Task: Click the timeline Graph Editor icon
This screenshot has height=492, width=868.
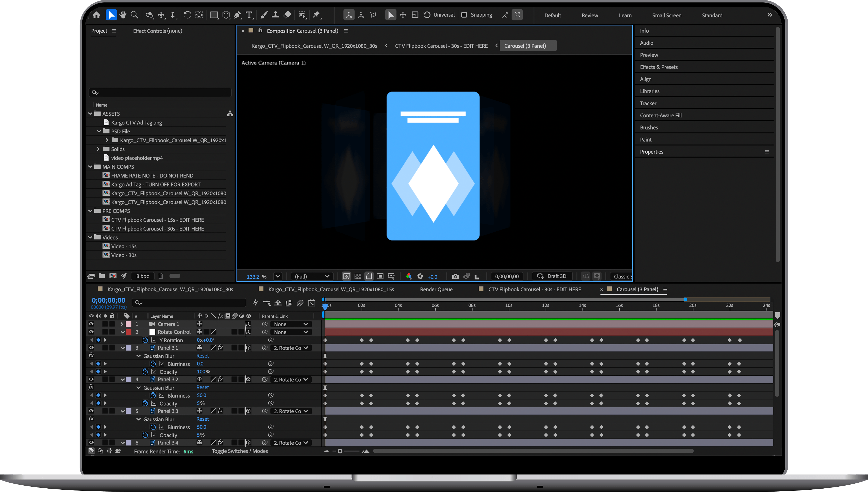Action: coord(311,303)
